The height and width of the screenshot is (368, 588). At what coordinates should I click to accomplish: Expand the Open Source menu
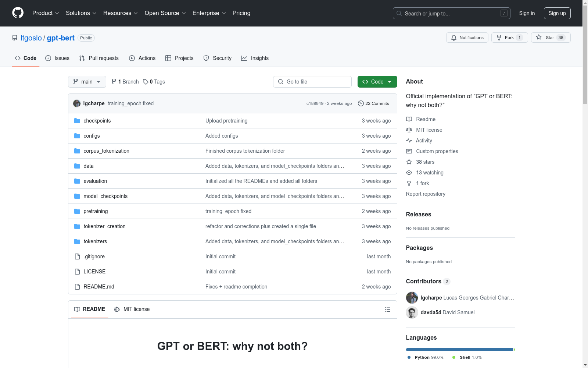coord(165,13)
